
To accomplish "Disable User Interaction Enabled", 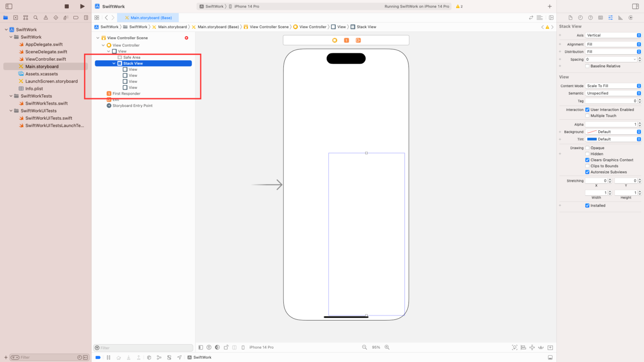I will (x=587, y=109).
